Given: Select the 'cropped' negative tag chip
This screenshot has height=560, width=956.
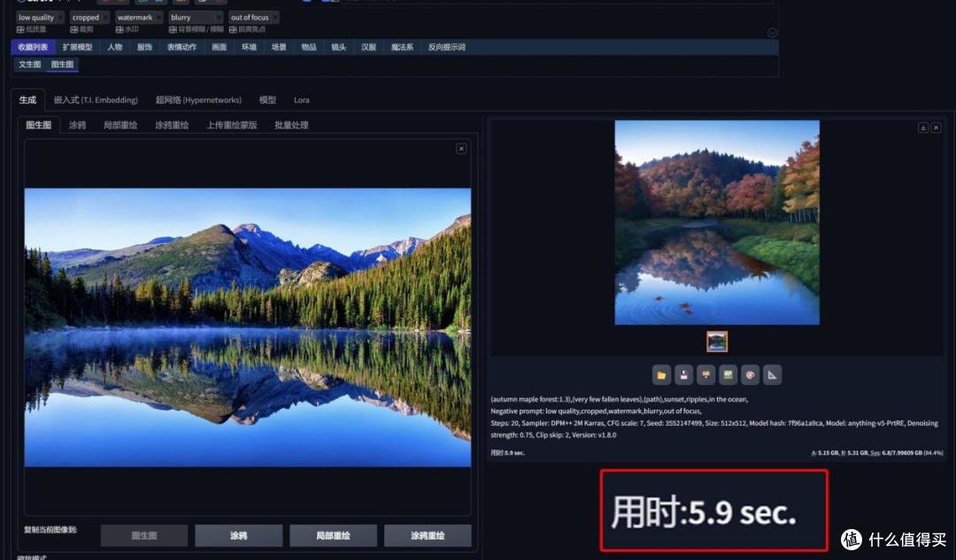Looking at the screenshot, I should 89,18.
